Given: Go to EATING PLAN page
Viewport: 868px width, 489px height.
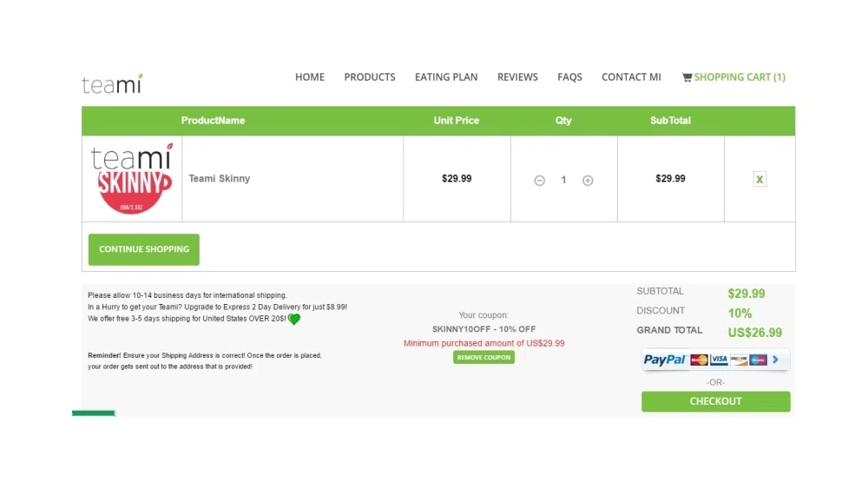Looking at the screenshot, I should [446, 77].
